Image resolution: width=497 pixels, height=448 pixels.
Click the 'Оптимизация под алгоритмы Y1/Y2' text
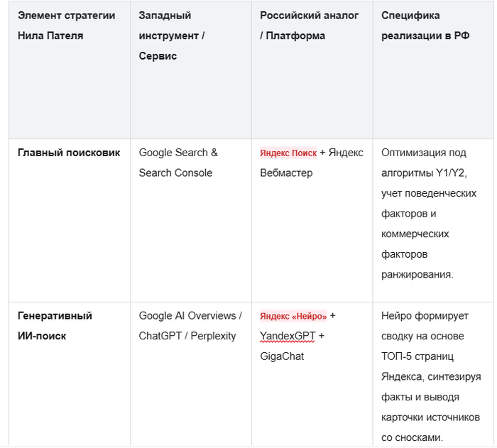coord(424,163)
